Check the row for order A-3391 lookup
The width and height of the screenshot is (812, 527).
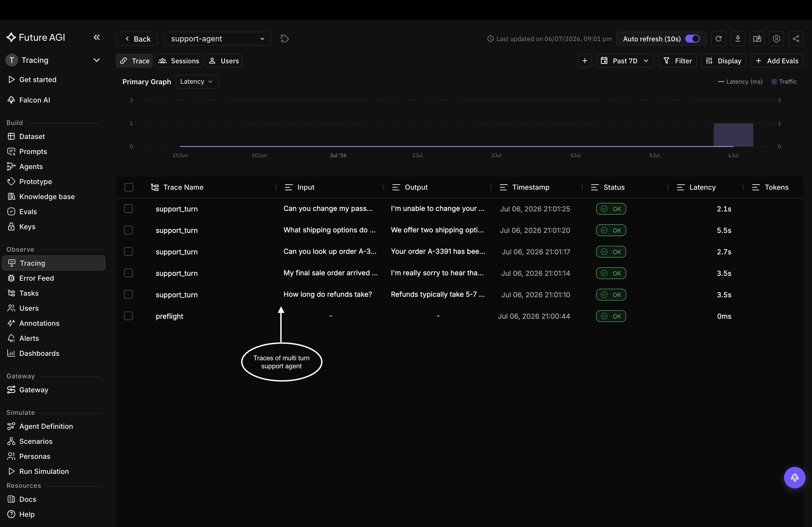point(128,252)
